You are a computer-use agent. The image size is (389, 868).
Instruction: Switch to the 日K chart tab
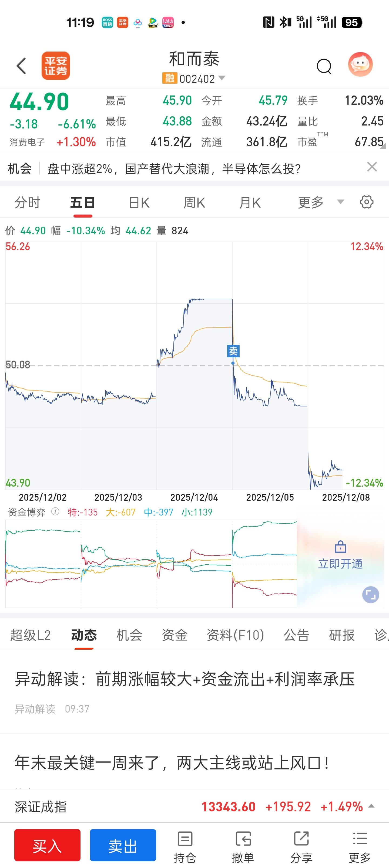click(x=139, y=202)
